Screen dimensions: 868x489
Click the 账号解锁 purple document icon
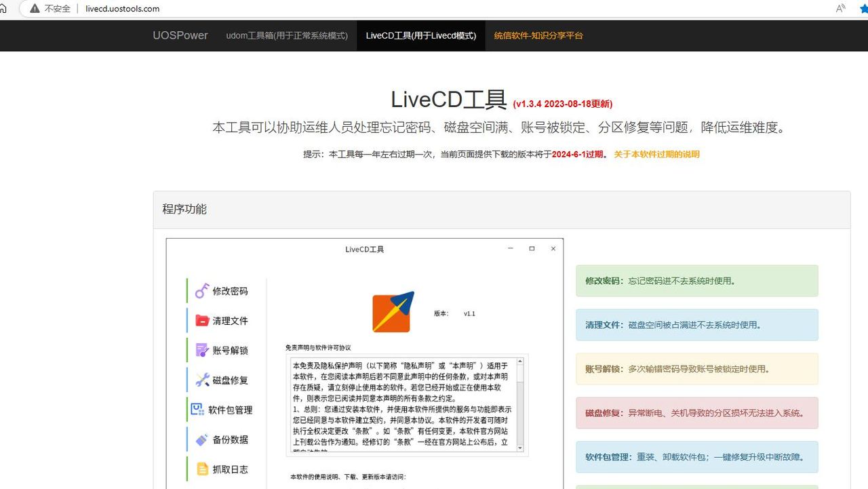202,350
